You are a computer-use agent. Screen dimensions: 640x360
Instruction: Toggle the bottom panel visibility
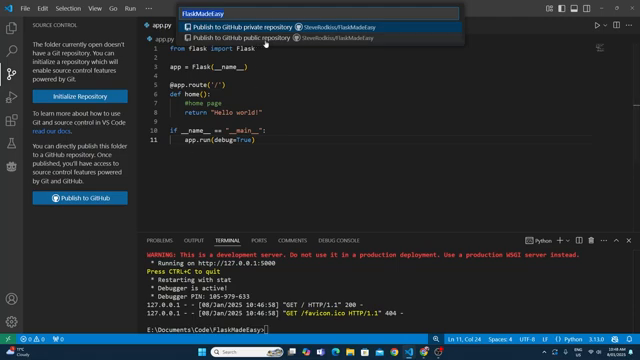point(574,9)
